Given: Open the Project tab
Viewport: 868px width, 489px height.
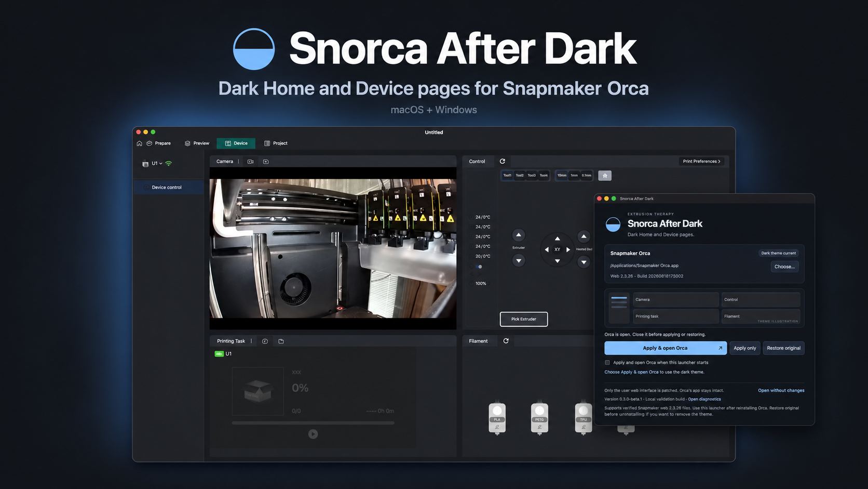Looking at the screenshot, I should (x=276, y=143).
